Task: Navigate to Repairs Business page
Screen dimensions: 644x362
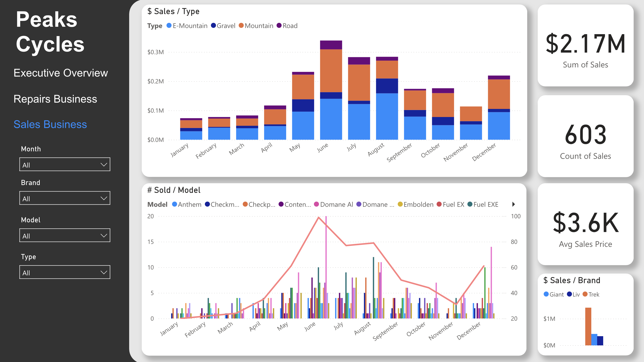Action: [x=55, y=99]
